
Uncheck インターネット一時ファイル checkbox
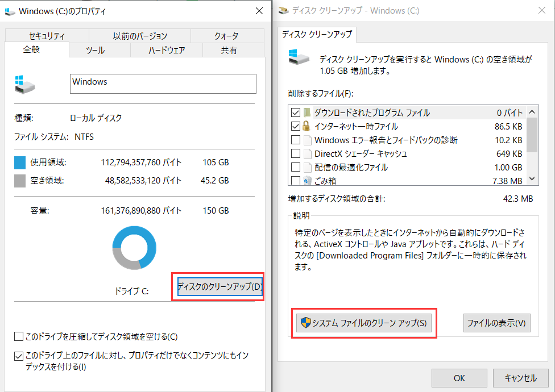296,126
